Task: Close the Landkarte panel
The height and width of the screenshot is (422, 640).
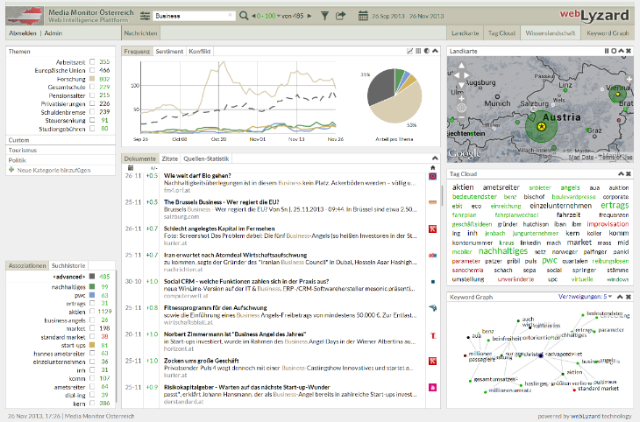Action: (629, 51)
